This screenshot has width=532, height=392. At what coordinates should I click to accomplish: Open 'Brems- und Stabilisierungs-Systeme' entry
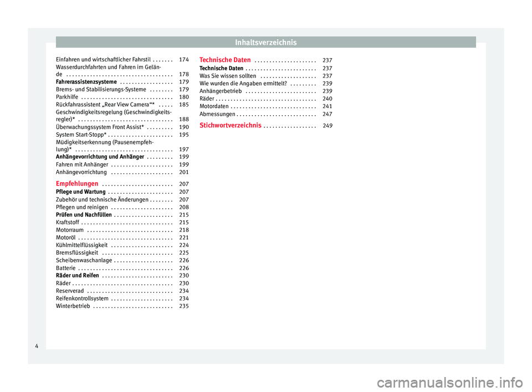[122, 90]
